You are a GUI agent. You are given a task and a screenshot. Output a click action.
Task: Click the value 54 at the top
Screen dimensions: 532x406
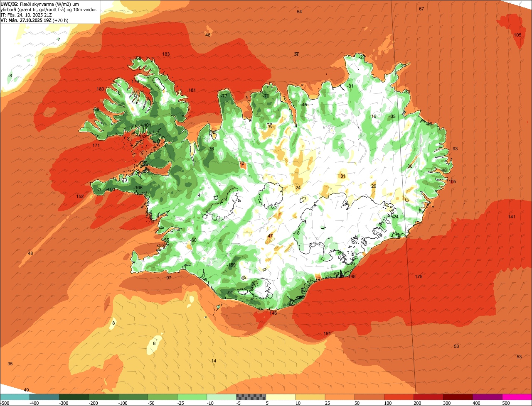click(299, 12)
